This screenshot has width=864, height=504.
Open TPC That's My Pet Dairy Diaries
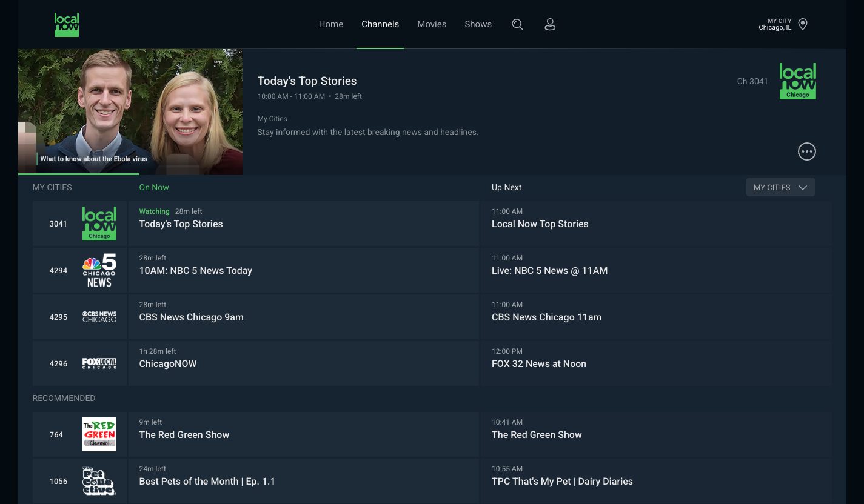pos(657,481)
